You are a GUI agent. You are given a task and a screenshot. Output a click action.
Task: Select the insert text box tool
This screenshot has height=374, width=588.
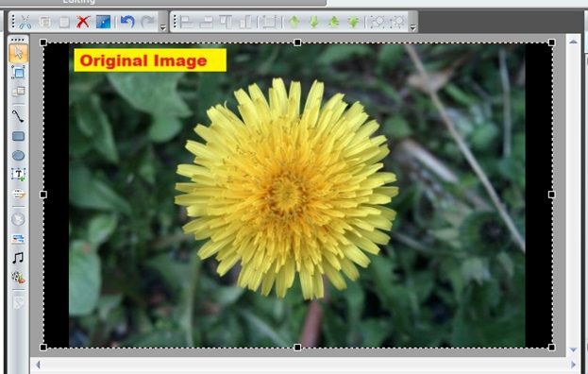18,175
